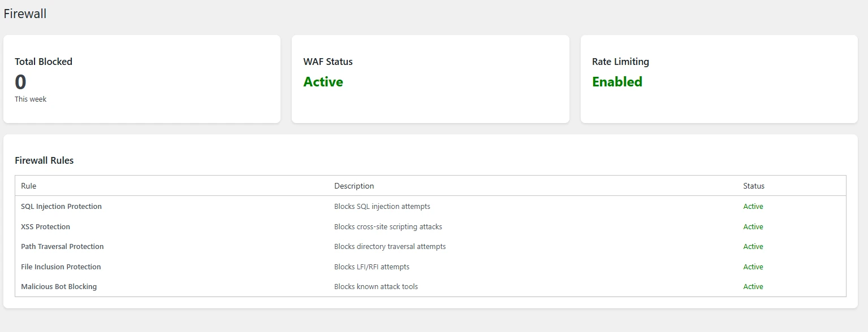Click the Enabled rate limiting indicator
Screen dimensions: 868x332
click(x=617, y=82)
